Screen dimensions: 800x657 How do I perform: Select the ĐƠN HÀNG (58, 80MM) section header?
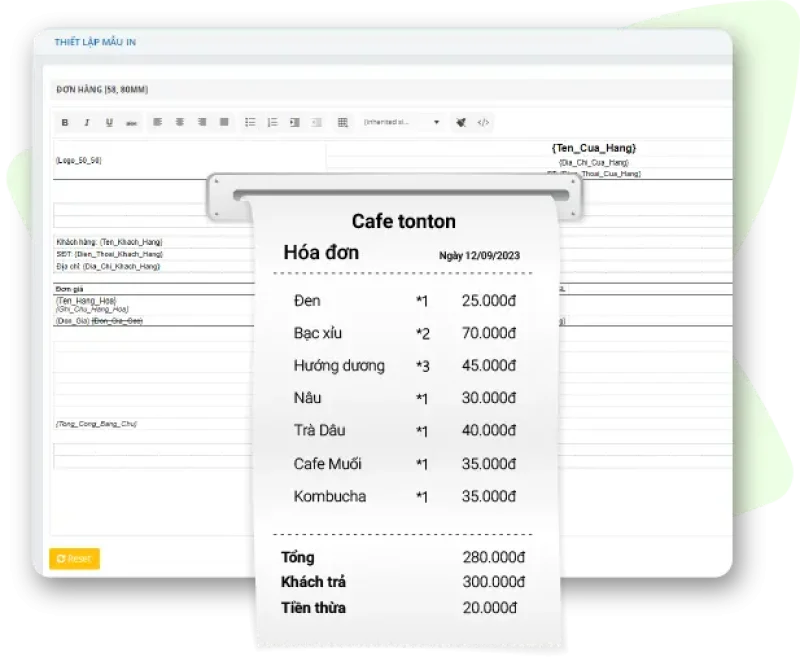[102, 89]
